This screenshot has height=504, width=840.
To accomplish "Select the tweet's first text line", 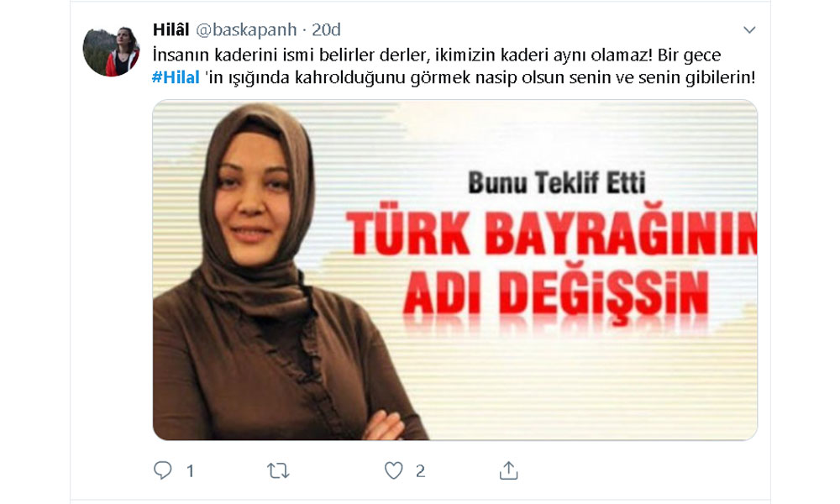I will [x=437, y=55].
